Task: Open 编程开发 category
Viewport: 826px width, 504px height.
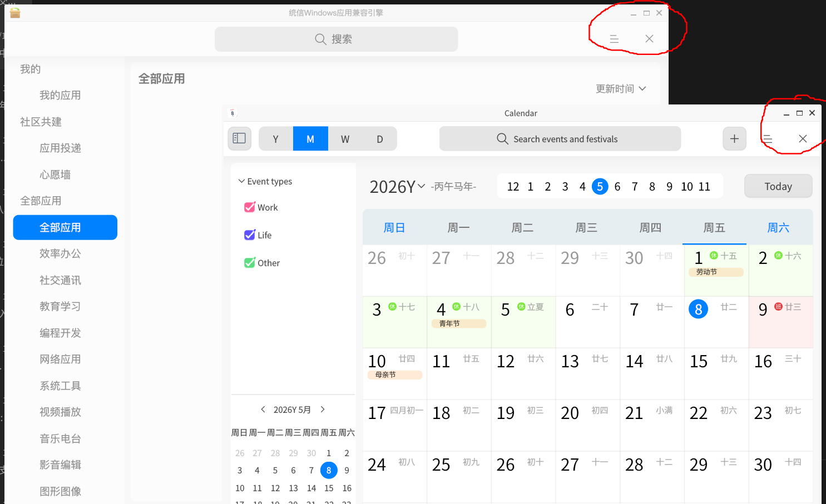Action: tap(60, 333)
